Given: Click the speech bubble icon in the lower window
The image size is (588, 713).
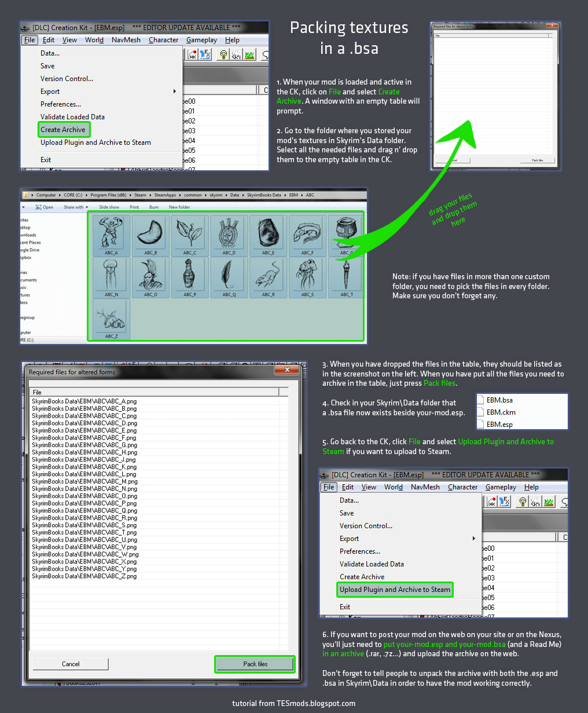Looking at the screenshot, I should coord(565,502).
